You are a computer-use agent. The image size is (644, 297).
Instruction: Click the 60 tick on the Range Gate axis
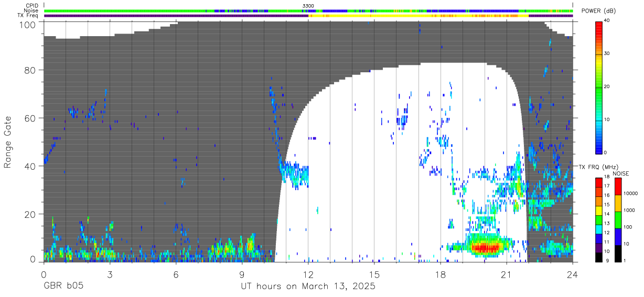(x=30, y=118)
